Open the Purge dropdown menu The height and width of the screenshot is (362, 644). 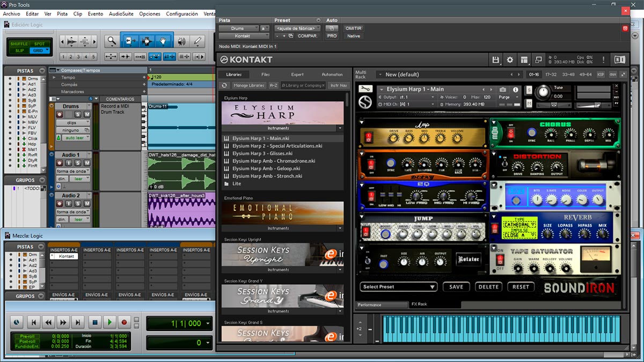[506, 97]
